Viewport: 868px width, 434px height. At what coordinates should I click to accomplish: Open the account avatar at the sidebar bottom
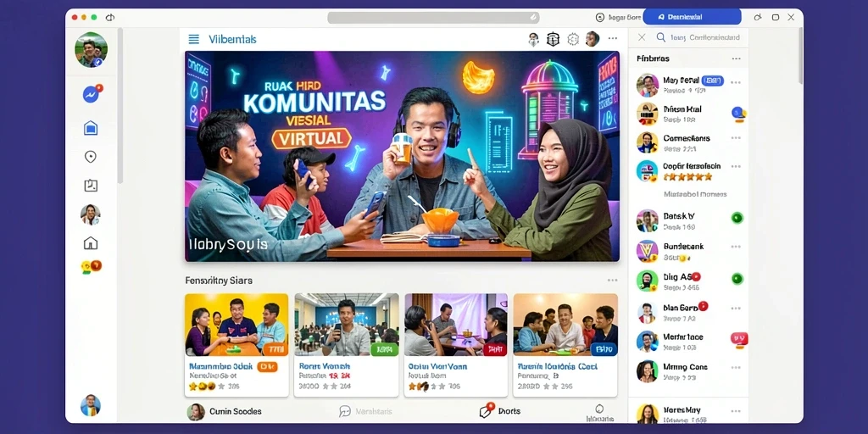coord(91,405)
